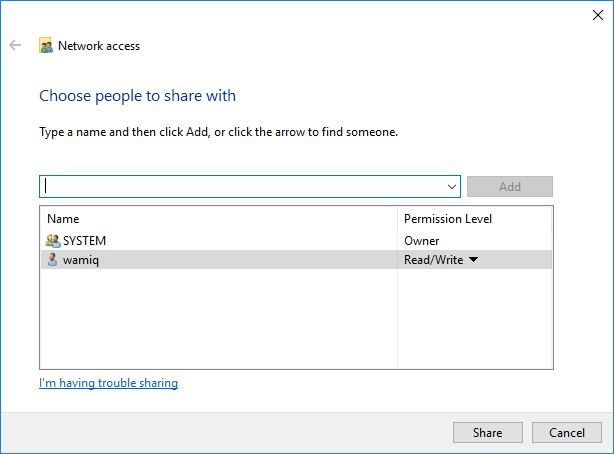Select the wamiq user row

click(296, 260)
